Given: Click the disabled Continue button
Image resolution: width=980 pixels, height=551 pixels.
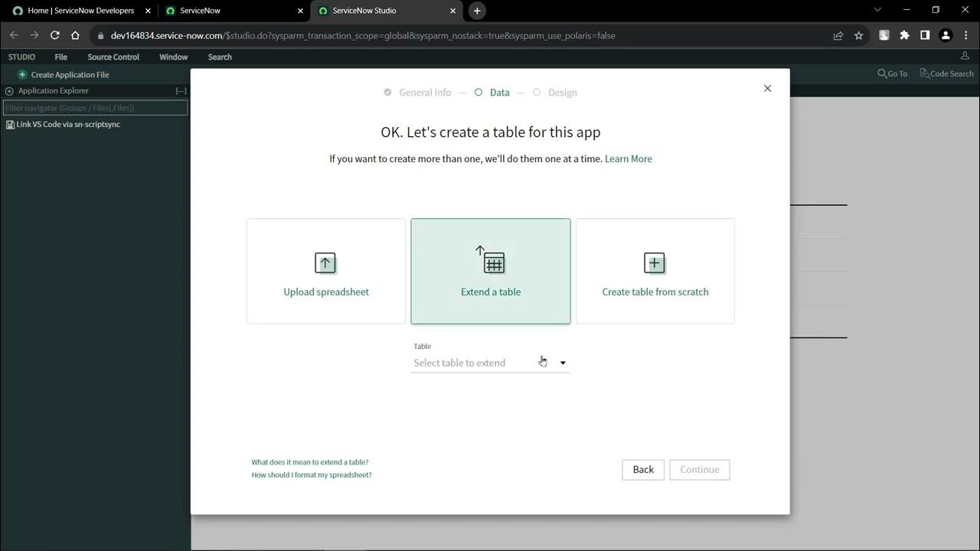Looking at the screenshot, I should click(x=700, y=470).
